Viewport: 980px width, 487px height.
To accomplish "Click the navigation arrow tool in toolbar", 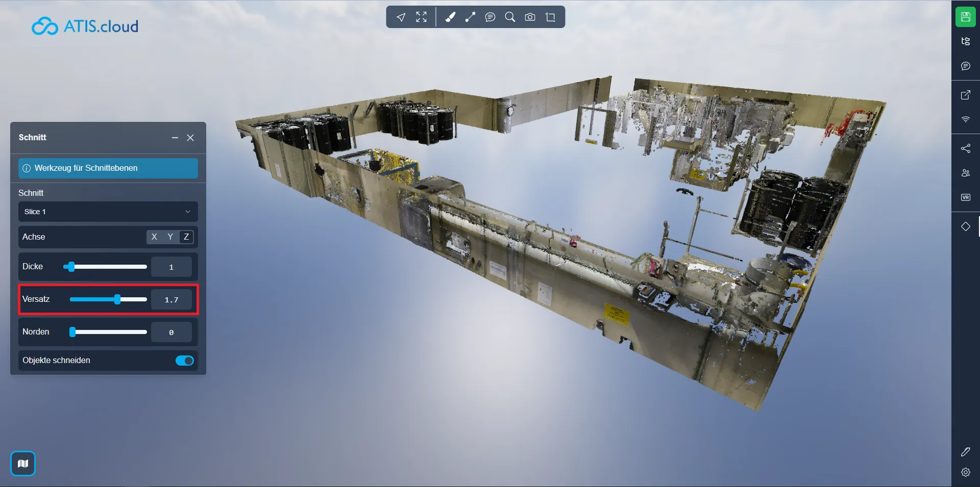I will coord(401,17).
